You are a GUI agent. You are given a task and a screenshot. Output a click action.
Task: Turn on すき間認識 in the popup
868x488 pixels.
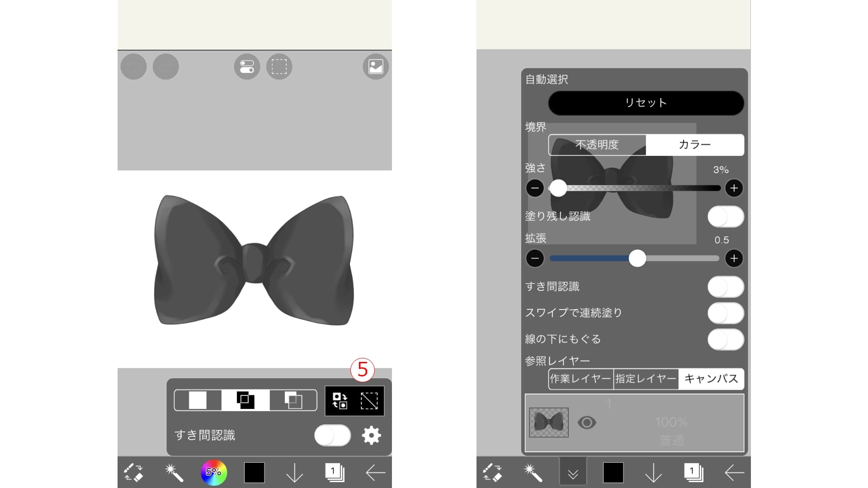333,435
